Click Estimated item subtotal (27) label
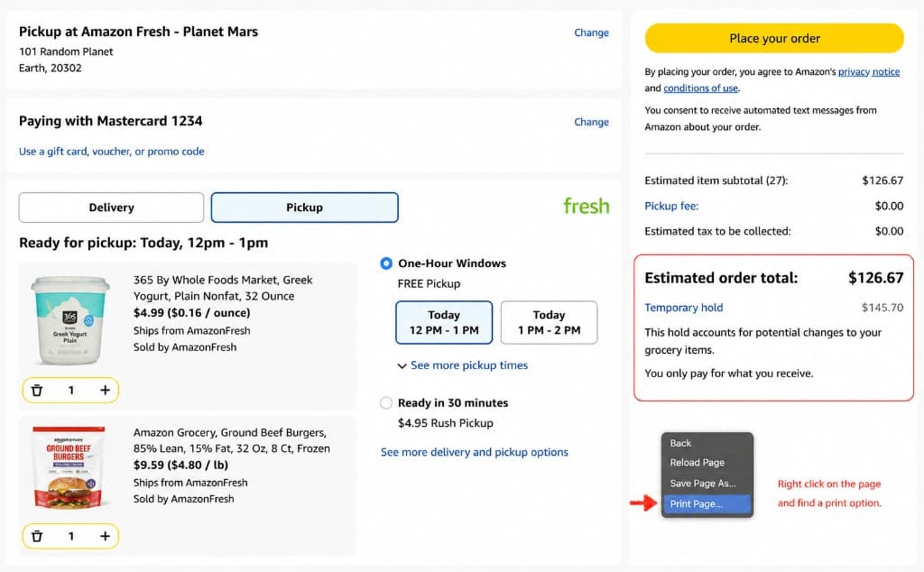This screenshot has height=572, width=924. click(x=716, y=180)
